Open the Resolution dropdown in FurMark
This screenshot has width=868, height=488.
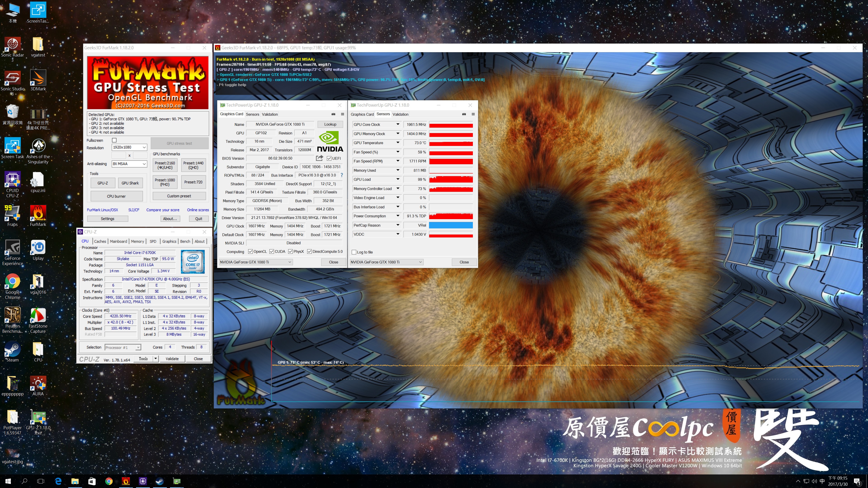(129, 147)
